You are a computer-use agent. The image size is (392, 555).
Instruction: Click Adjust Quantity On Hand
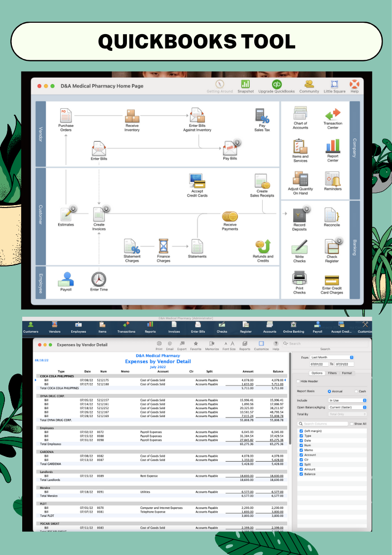pyautogui.click(x=301, y=179)
